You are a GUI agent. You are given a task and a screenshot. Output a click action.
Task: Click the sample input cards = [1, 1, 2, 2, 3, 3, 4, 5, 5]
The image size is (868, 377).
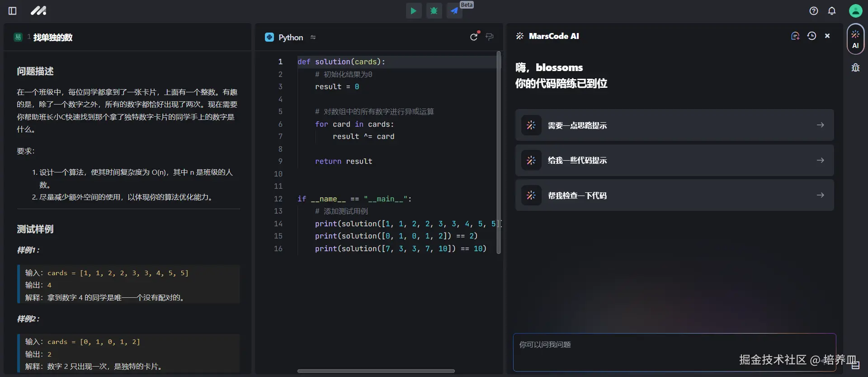118,273
